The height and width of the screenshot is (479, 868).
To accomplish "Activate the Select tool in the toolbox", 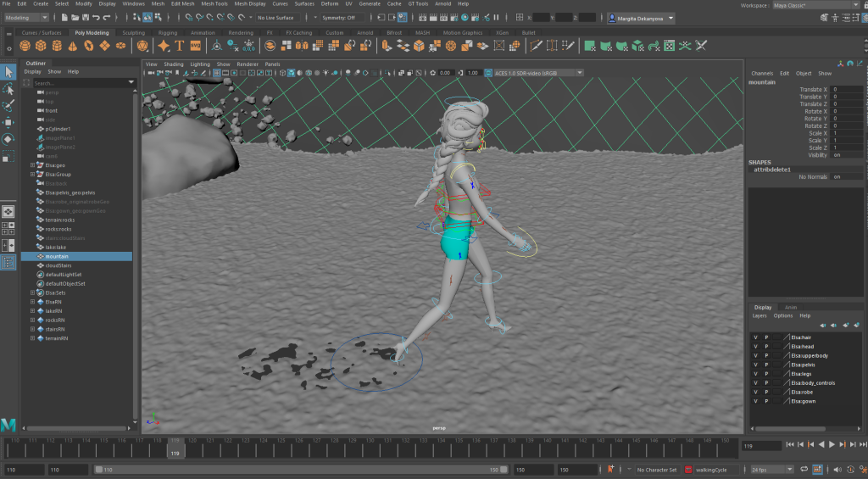I will tap(8, 71).
